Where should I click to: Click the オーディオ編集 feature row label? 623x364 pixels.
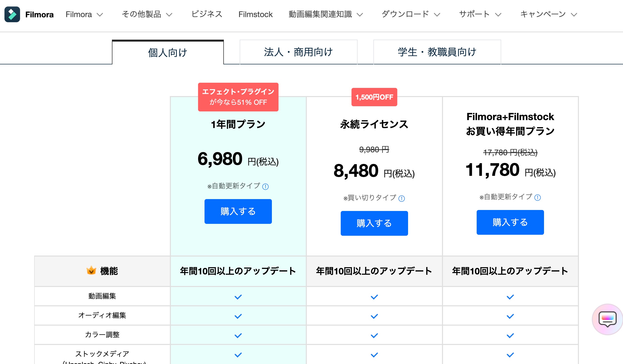point(102,315)
